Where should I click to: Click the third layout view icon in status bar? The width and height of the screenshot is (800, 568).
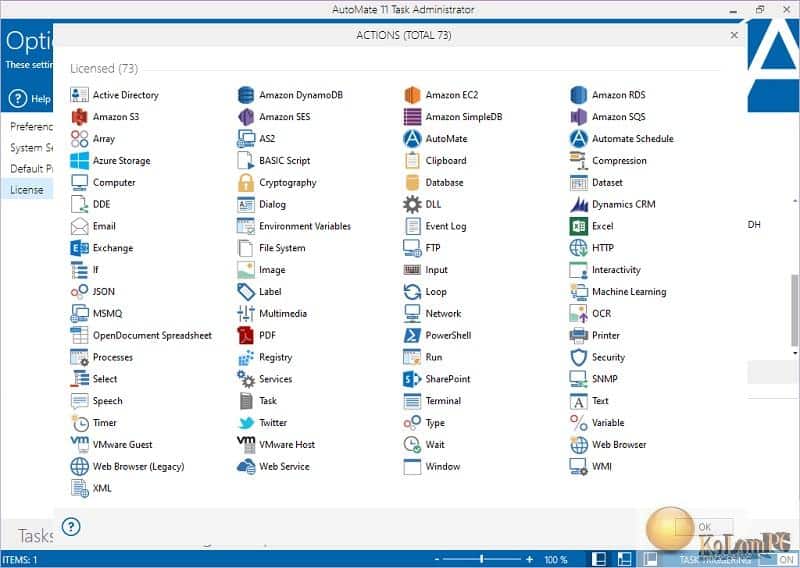pos(649,559)
